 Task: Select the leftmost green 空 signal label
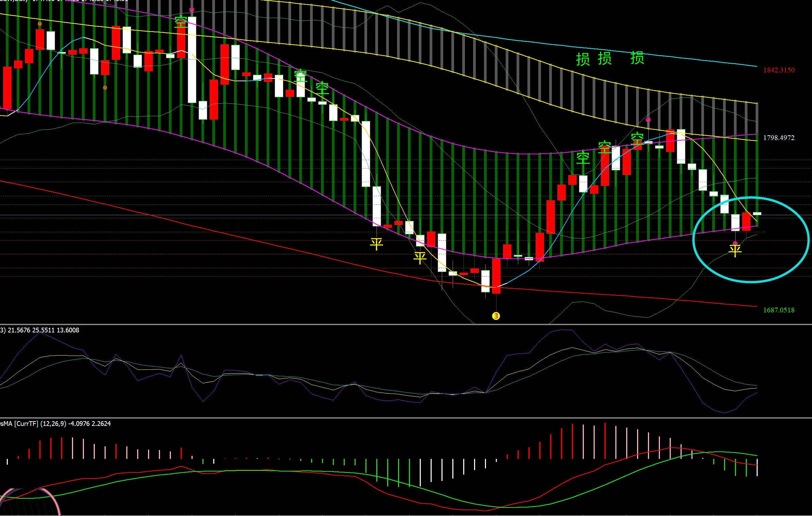pyautogui.click(x=181, y=22)
